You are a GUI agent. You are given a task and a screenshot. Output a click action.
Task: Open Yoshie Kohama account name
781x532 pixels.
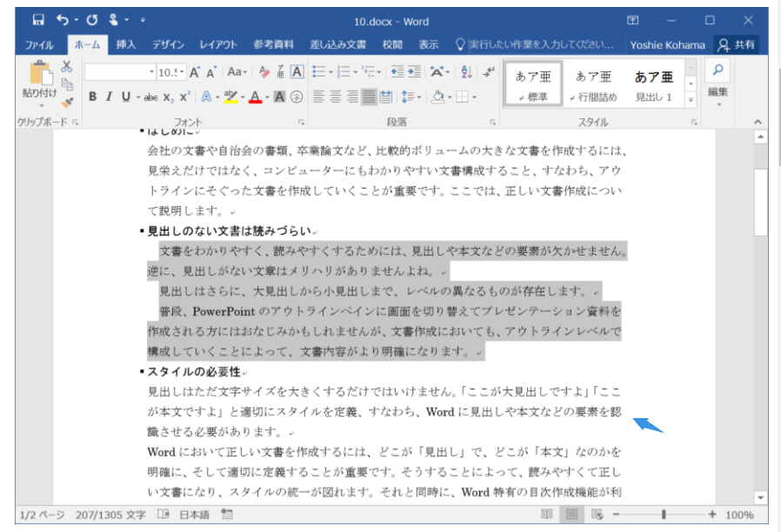click(667, 45)
